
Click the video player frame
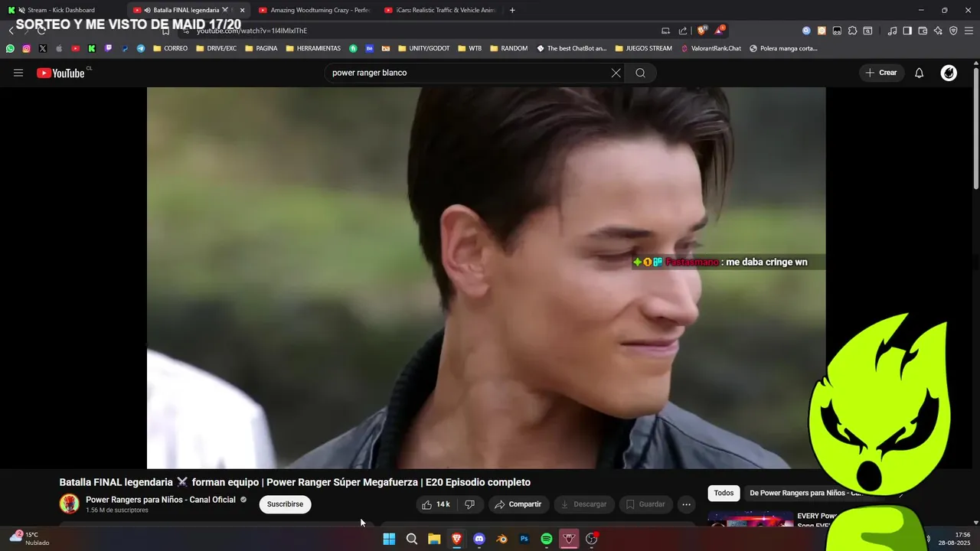(x=486, y=278)
